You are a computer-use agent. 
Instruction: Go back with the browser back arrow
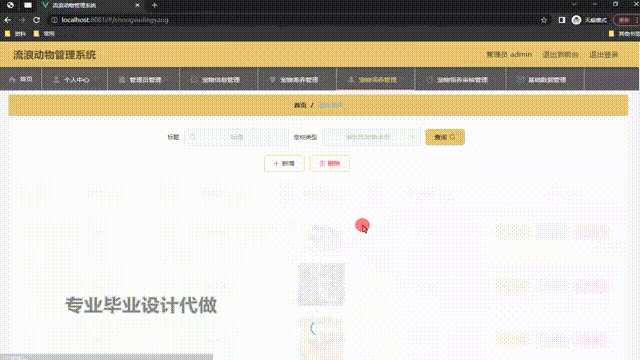pos(8,20)
